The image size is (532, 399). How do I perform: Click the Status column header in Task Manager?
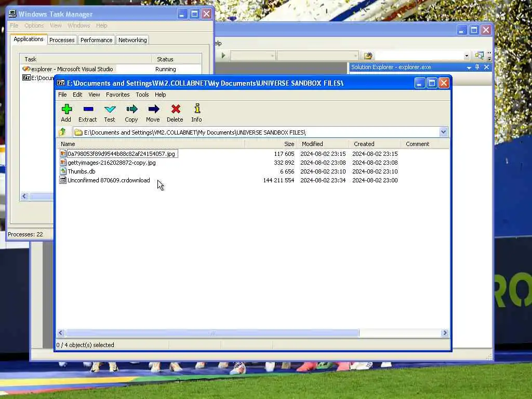click(x=177, y=59)
